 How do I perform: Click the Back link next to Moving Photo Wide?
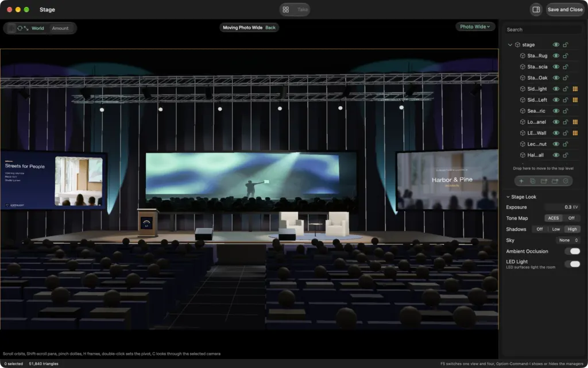click(270, 28)
